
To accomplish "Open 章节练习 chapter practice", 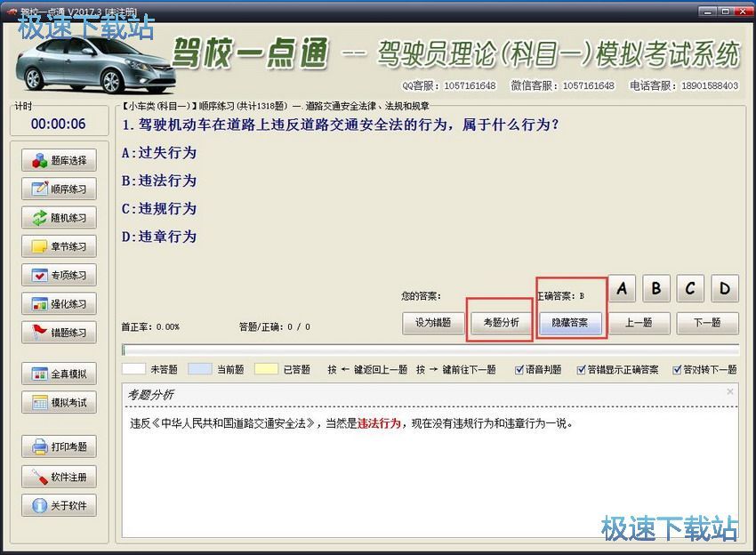I will [59, 246].
